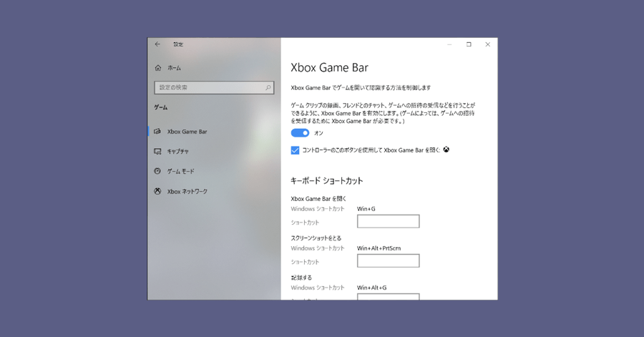
Task: Maximize the settings window
Action: click(x=469, y=44)
